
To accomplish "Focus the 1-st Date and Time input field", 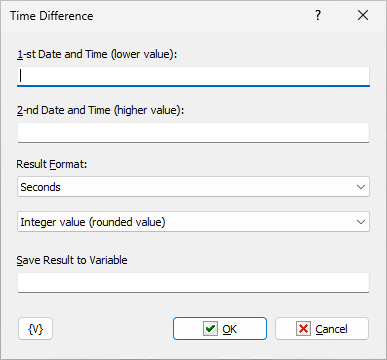I will 193,76.
